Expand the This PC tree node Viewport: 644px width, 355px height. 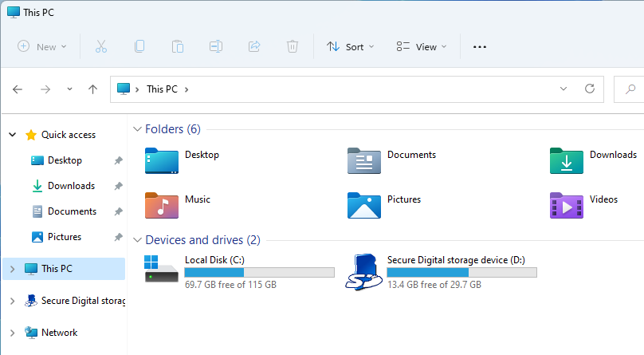(x=12, y=269)
